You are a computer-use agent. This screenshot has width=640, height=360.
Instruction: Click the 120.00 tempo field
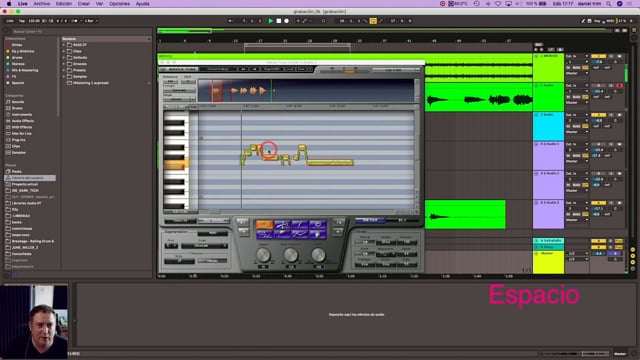34,21
